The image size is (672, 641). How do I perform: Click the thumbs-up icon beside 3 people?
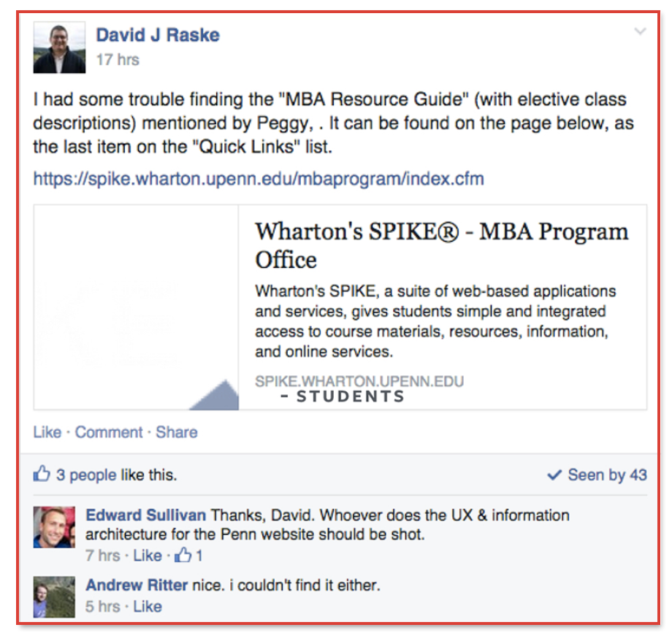[x=42, y=475]
